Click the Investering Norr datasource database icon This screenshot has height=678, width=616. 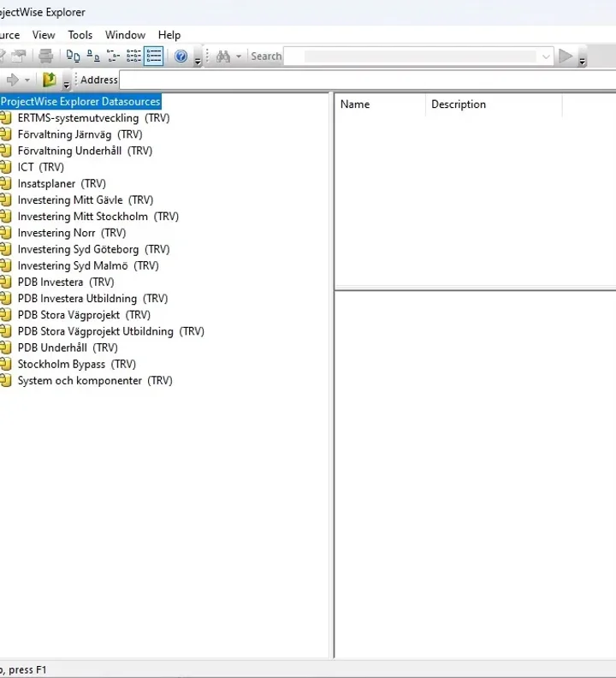click(6, 233)
